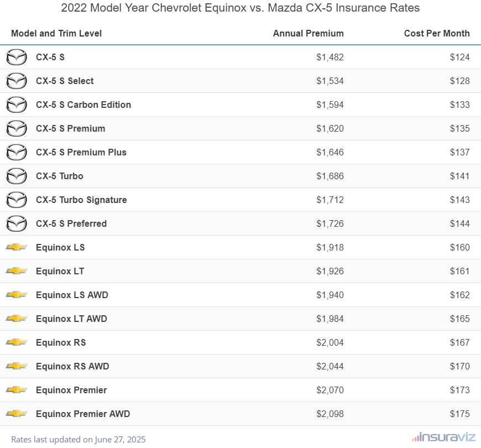Click the $175 monthly cost
Image resolution: width=481 pixels, height=448 pixels.
(460, 414)
